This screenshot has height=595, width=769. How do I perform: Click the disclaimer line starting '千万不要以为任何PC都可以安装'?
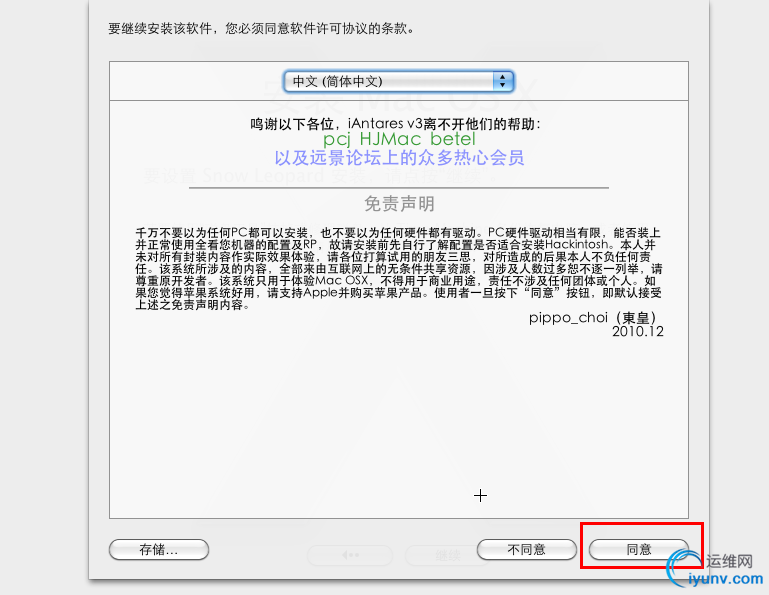click(398, 233)
